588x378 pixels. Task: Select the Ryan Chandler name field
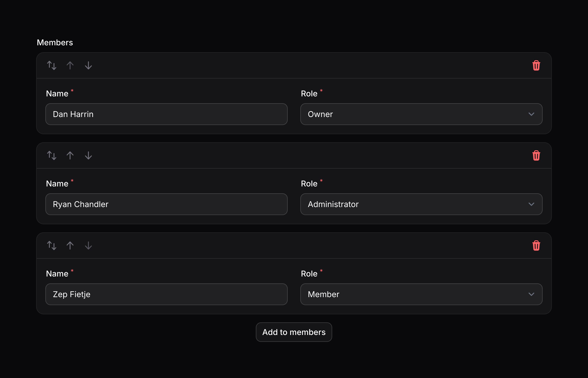166,204
